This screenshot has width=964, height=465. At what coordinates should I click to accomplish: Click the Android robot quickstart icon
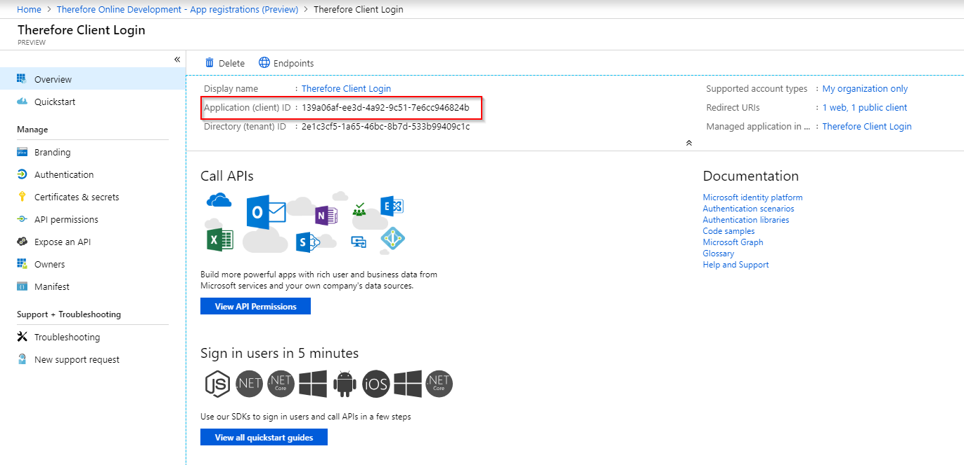pos(345,384)
